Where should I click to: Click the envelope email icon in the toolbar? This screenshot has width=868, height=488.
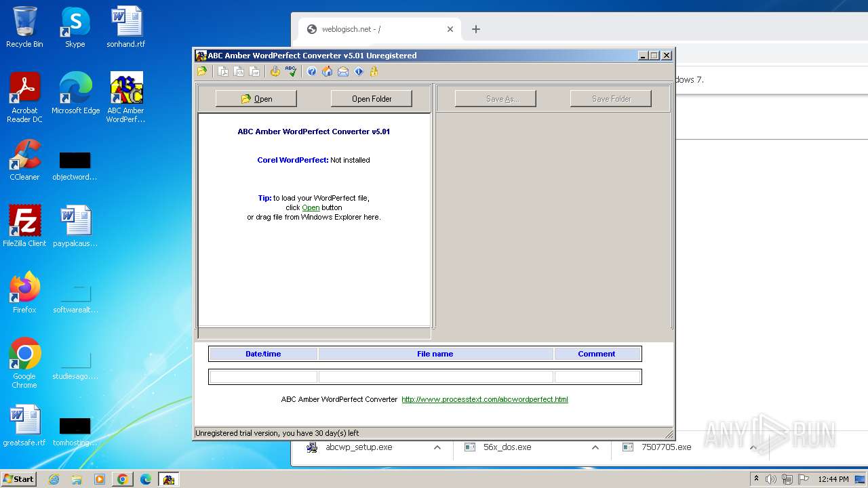pos(343,71)
